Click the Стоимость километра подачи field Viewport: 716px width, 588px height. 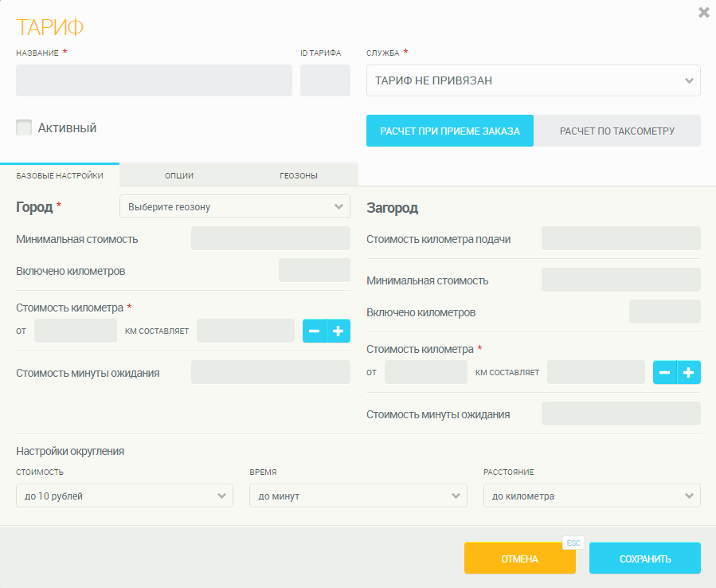tap(620, 238)
